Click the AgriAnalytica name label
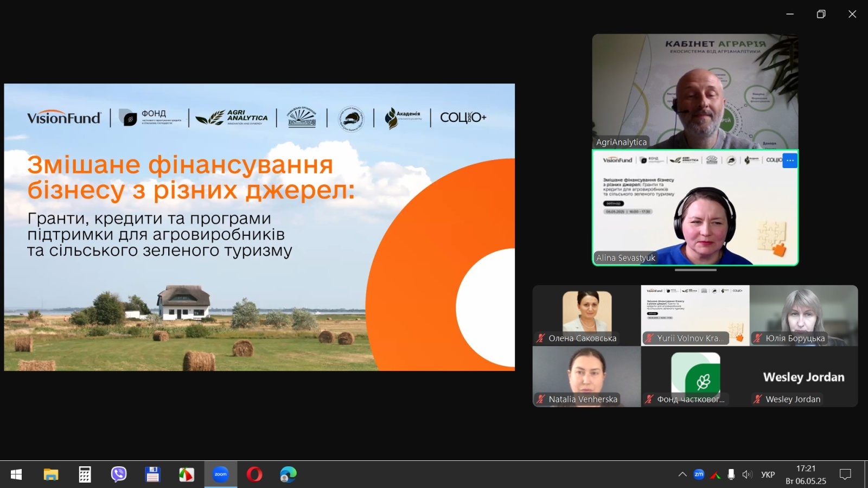The image size is (868, 488). pos(622,142)
